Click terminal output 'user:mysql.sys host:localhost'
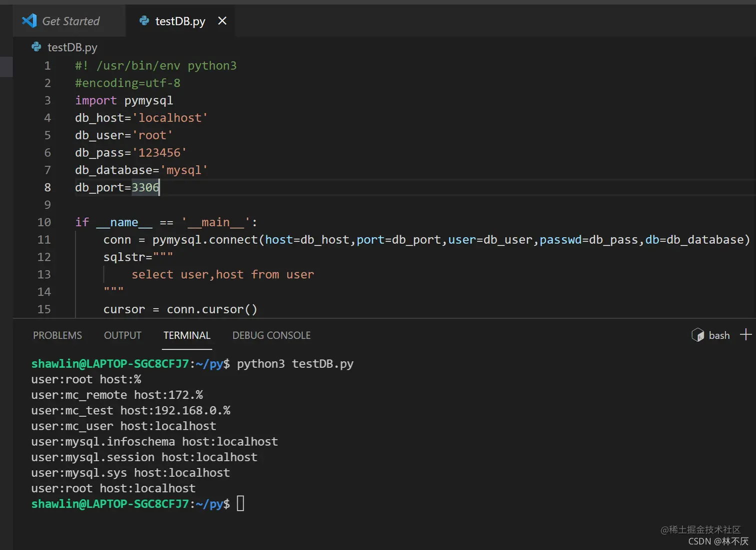756x550 pixels. tap(130, 472)
